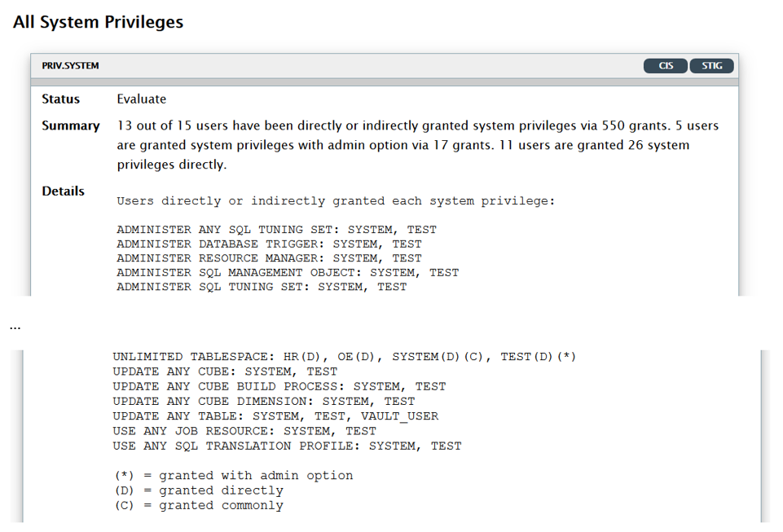Click the Summary field label
The width and height of the screenshot is (783, 532).
[x=71, y=125]
